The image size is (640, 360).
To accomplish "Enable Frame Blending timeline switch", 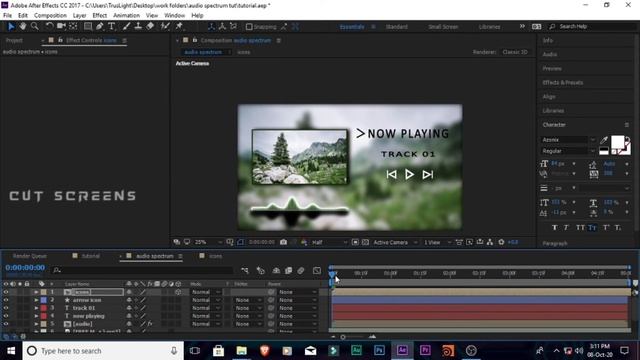I will 289,270.
